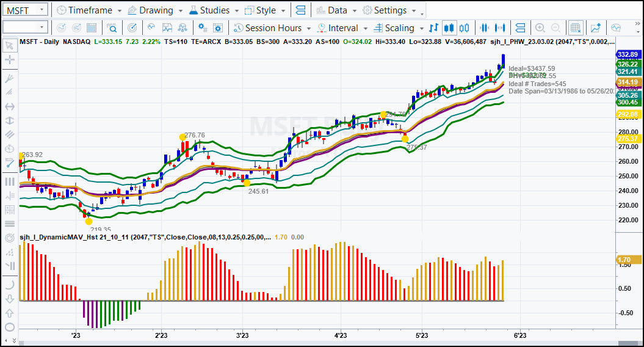The height and width of the screenshot is (347, 644).
Task: Click the 332.89 blue price label
Action: tap(628, 54)
